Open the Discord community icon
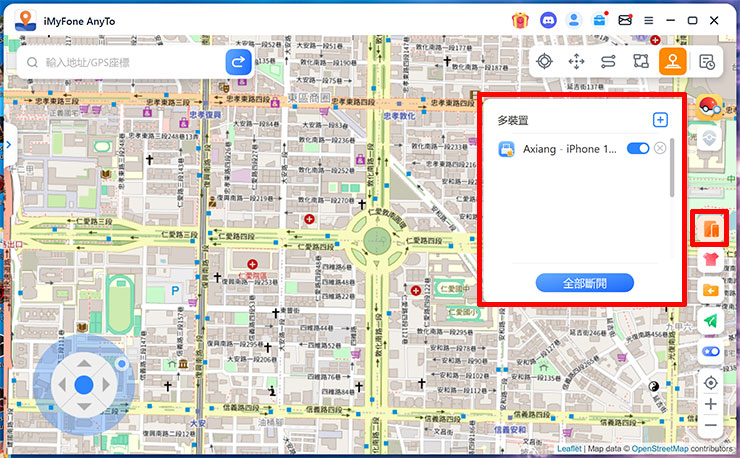The height and width of the screenshot is (458, 740). pyautogui.click(x=548, y=20)
